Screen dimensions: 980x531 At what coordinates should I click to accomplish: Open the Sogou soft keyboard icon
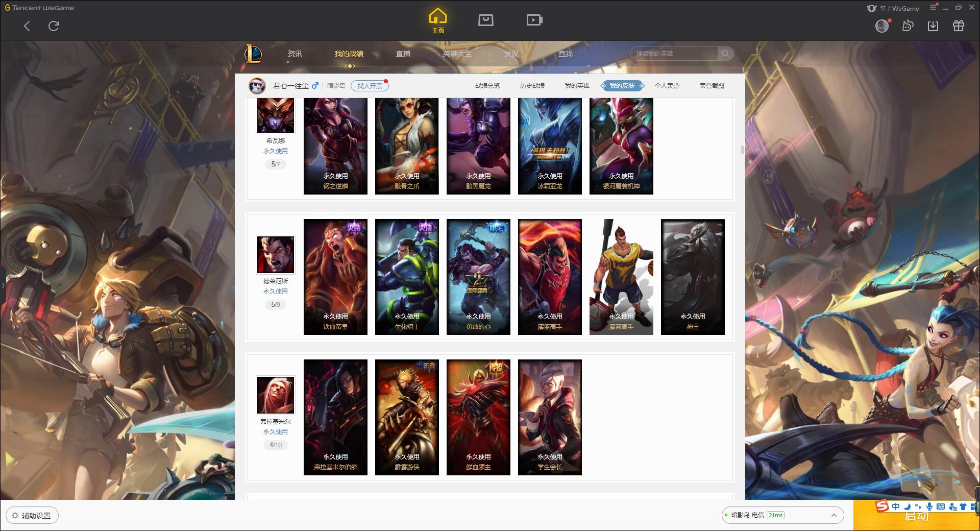pyautogui.click(x=941, y=506)
